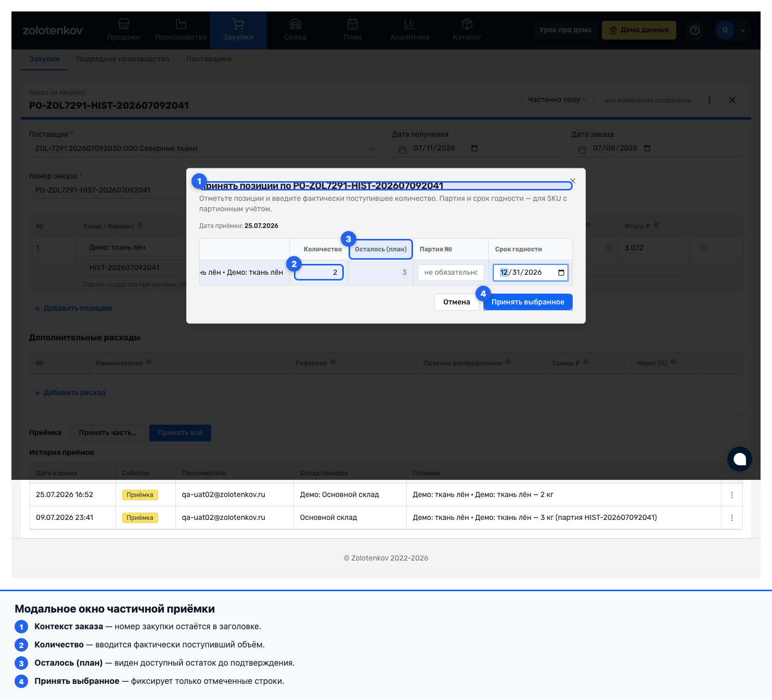Viewport: 772px width, 700px height.
Task: Click the zolotenkov logo
Action: pos(53,30)
